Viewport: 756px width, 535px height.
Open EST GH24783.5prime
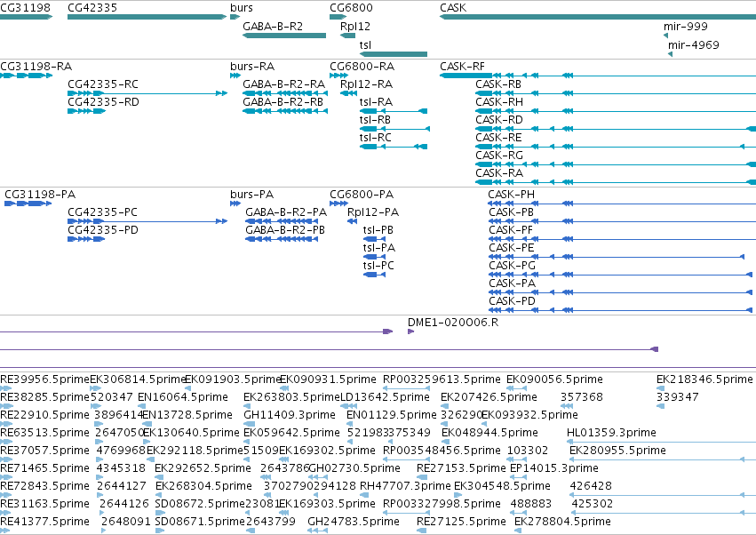(x=354, y=522)
